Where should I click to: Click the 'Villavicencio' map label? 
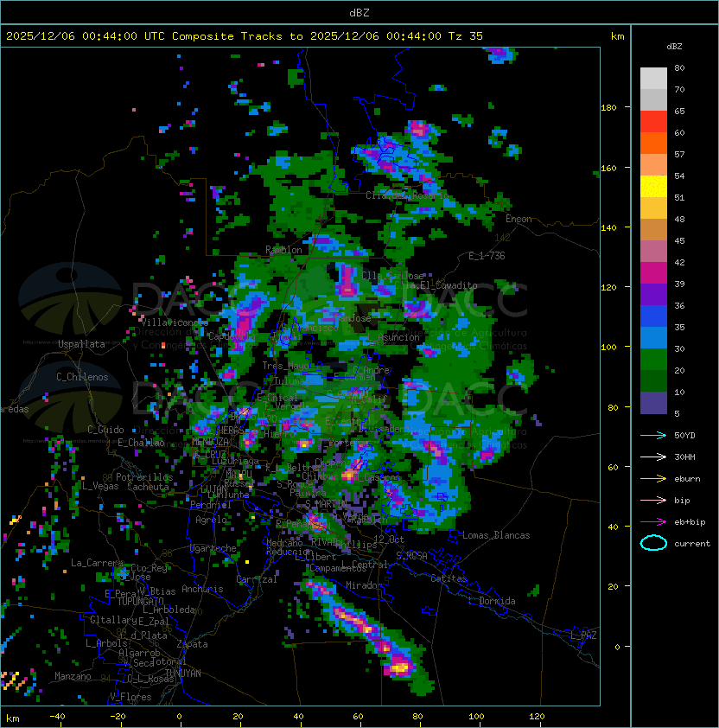click(x=175, y=322)
